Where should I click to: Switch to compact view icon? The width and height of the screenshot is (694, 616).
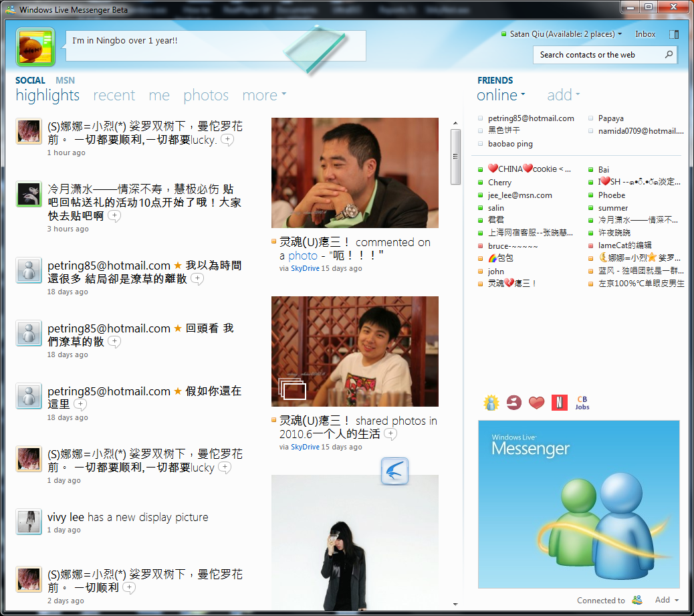point(674,34)
